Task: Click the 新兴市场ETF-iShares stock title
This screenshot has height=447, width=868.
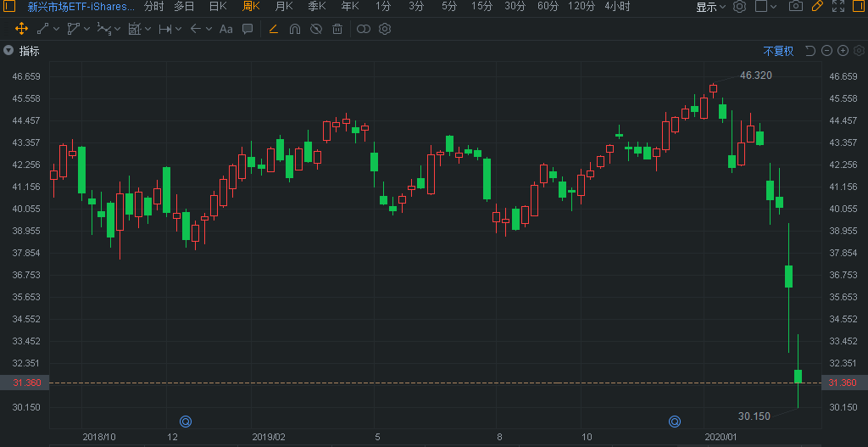Action: 81,7
